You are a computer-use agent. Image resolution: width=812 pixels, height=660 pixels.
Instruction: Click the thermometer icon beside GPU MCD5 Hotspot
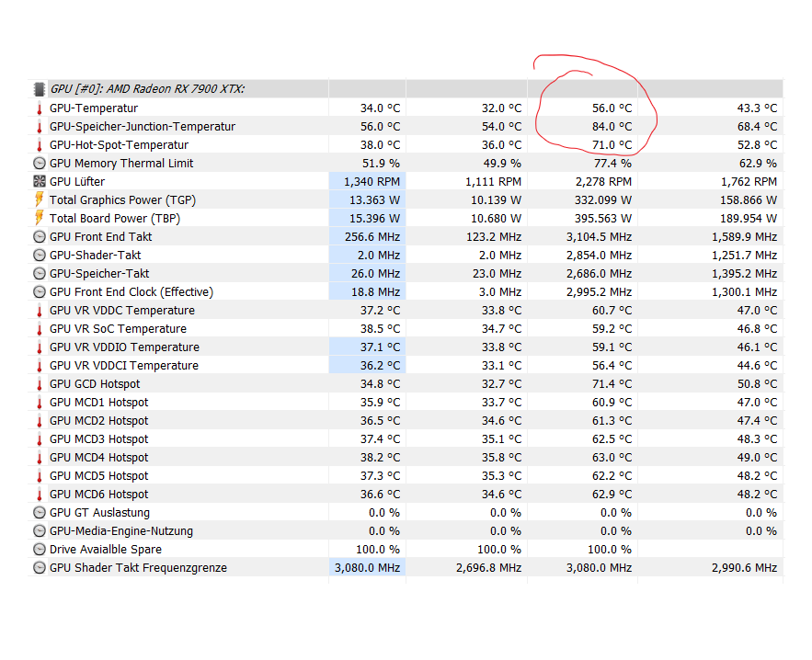click(39, 476)
